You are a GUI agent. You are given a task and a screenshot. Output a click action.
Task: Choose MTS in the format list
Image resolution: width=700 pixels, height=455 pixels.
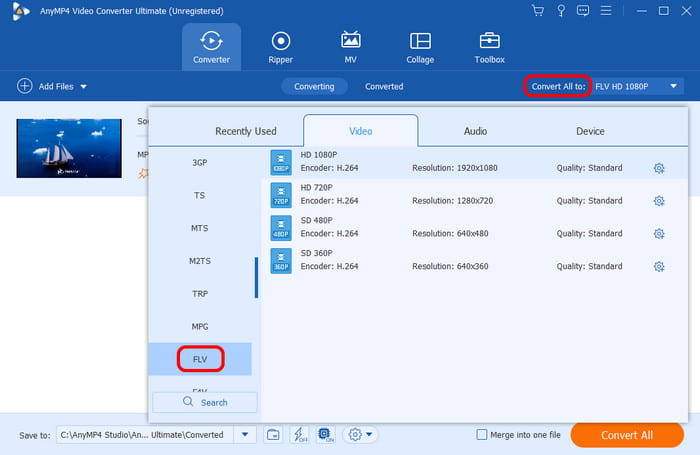point(200,228)
